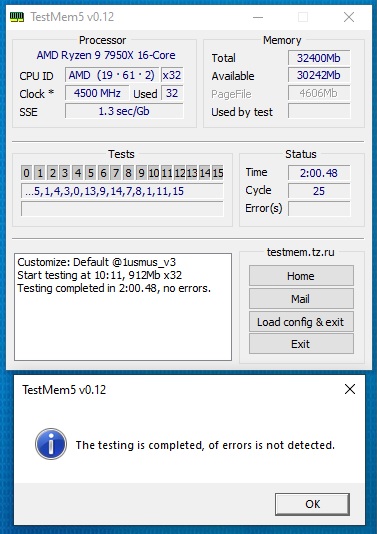Select test number 15 box
Screen dimensions: 377x534
click(217, 173)
